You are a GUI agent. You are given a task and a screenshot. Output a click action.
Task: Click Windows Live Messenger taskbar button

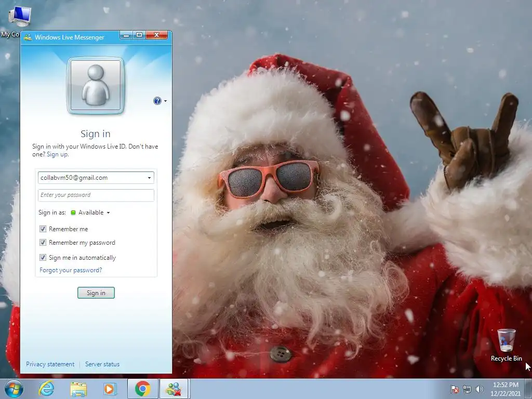pos(174,389)
